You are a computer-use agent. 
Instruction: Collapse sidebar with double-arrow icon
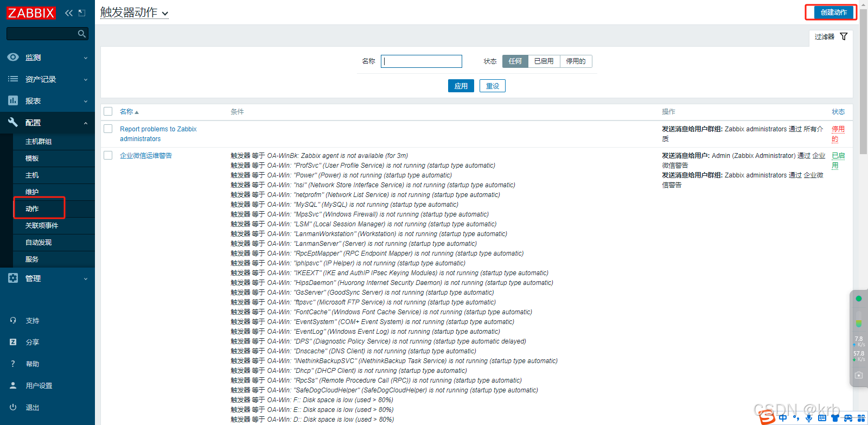[69, 13]
